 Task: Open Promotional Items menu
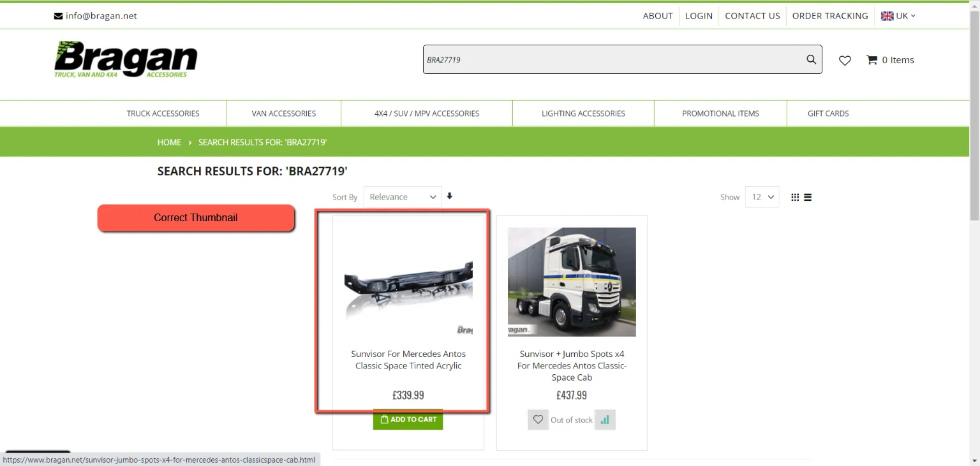click(x=720, y=113)
